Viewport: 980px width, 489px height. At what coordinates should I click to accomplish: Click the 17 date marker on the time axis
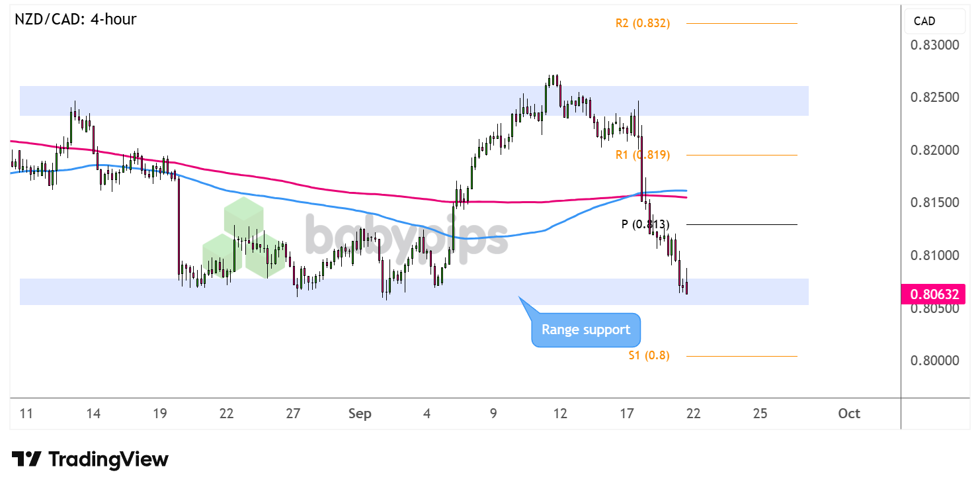627,414
